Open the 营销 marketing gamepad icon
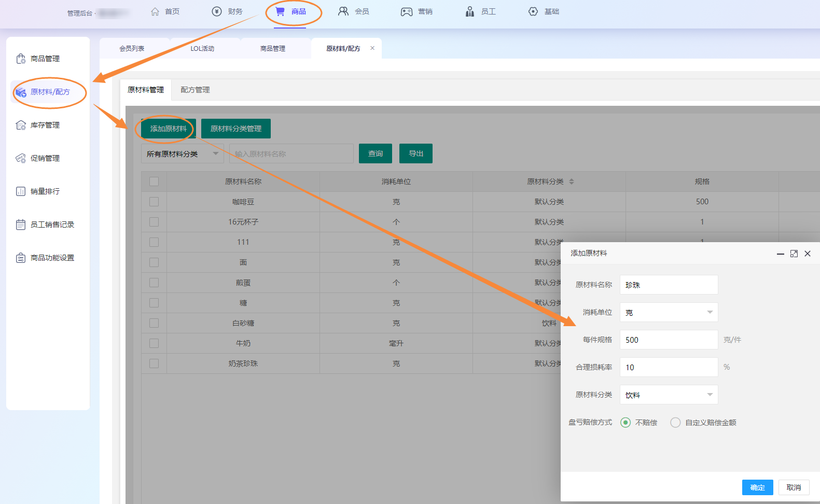The height and width of the screenshot is (504, 820). [x=406, y=11]
